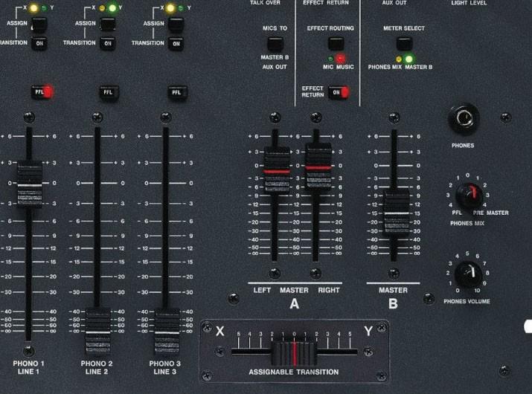Click PHONO 3 channel green Y assign LED
This screenshot has height=394, width=532.
tap(181, 8)
